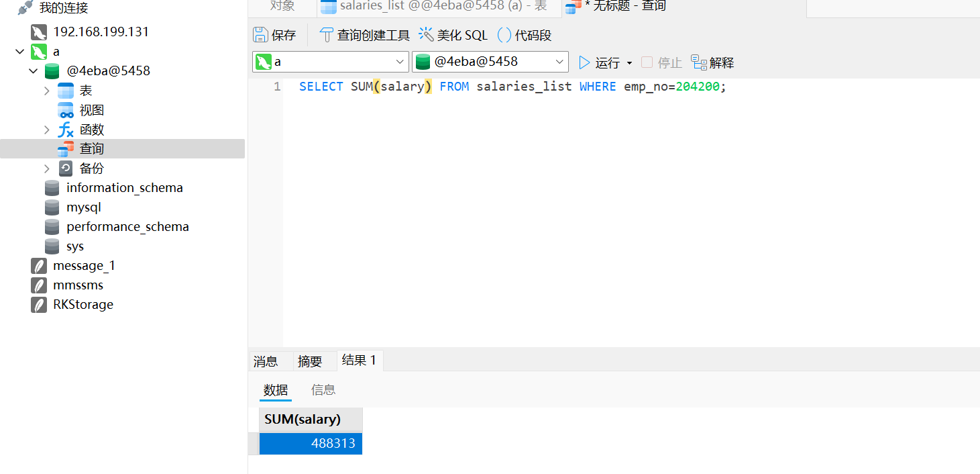Click the performance_schema database icon
Screen dimensions: 980x474
point(52,227)
